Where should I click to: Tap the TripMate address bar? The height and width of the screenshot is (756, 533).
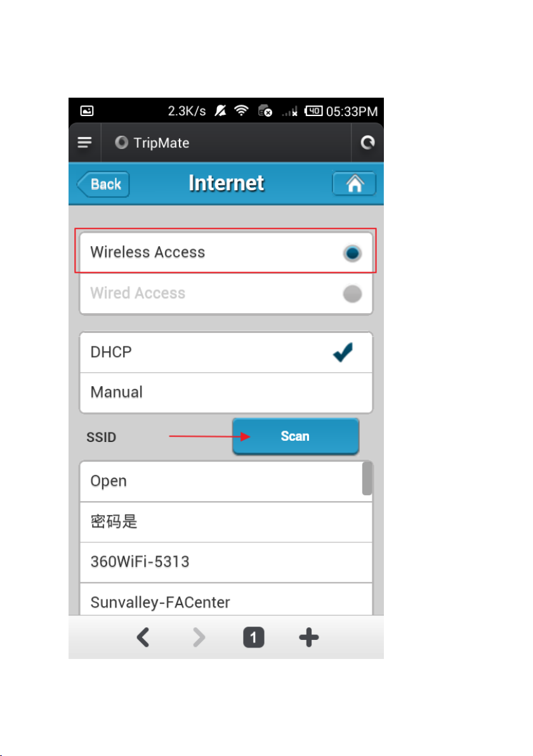[226, 143]
